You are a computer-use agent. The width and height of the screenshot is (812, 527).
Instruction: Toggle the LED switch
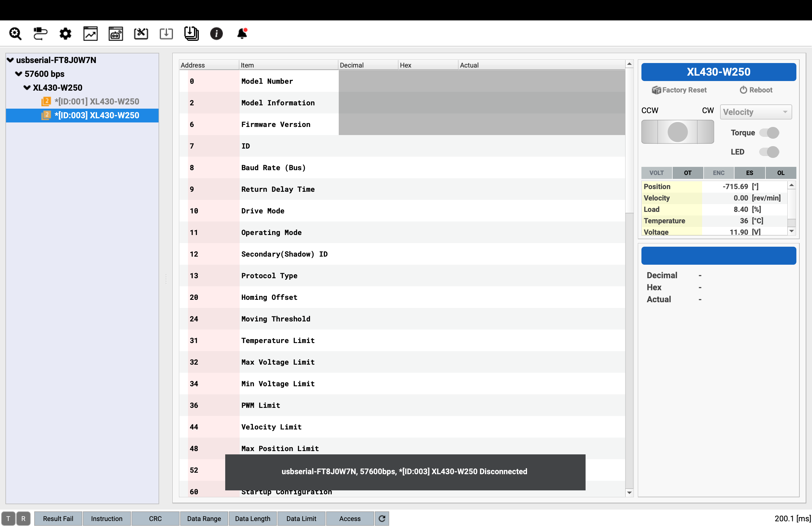[769, 152]
